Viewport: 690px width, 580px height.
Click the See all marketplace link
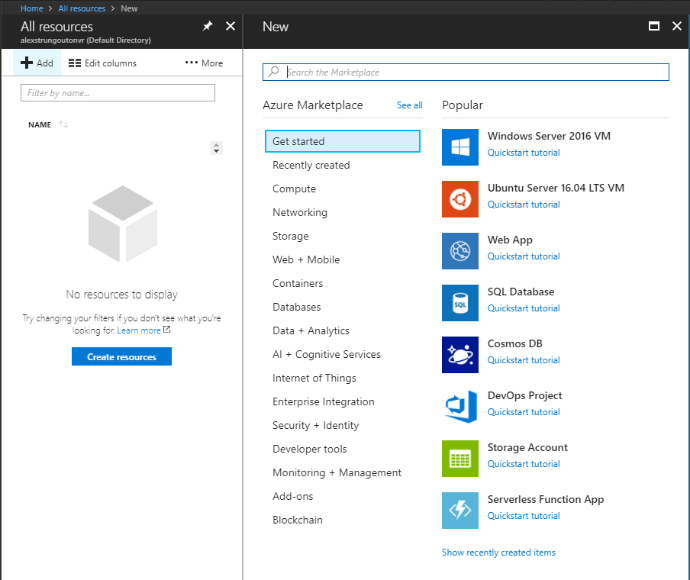tap(409, 105)
